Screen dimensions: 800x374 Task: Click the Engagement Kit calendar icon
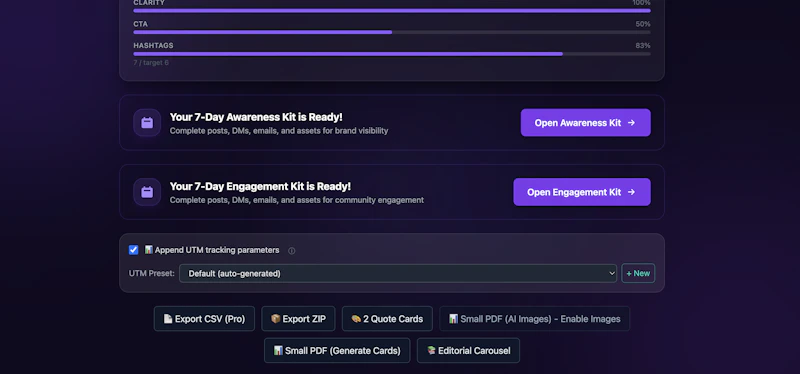pos(147,192)
